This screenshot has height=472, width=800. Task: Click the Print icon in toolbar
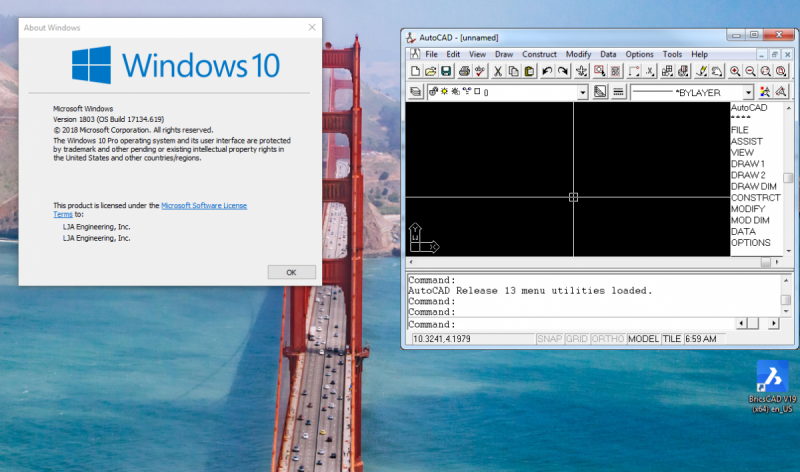coord(464,71)
